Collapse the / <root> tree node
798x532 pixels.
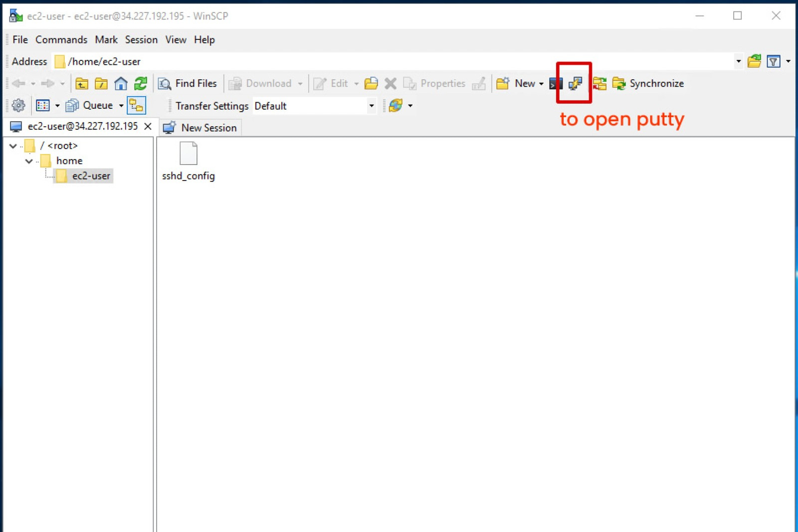click(x=13, y=146)
